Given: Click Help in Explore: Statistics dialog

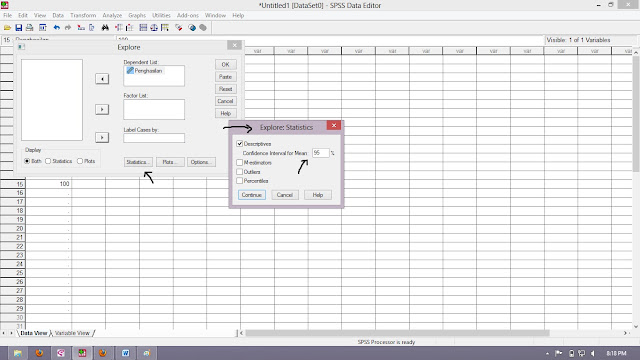Looking at the screenshot, I should 318,195.
